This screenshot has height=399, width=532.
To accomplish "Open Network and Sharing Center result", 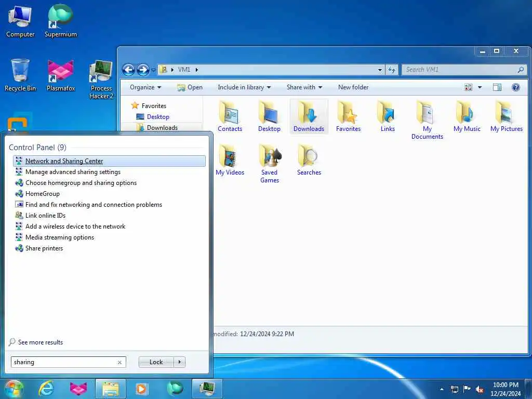I will coord(109,161).
